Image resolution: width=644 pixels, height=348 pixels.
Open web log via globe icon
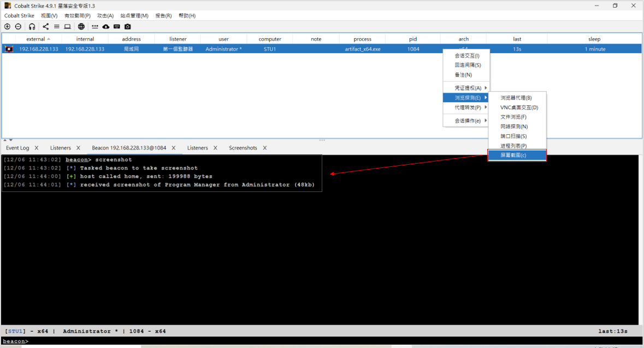(81, 27)
